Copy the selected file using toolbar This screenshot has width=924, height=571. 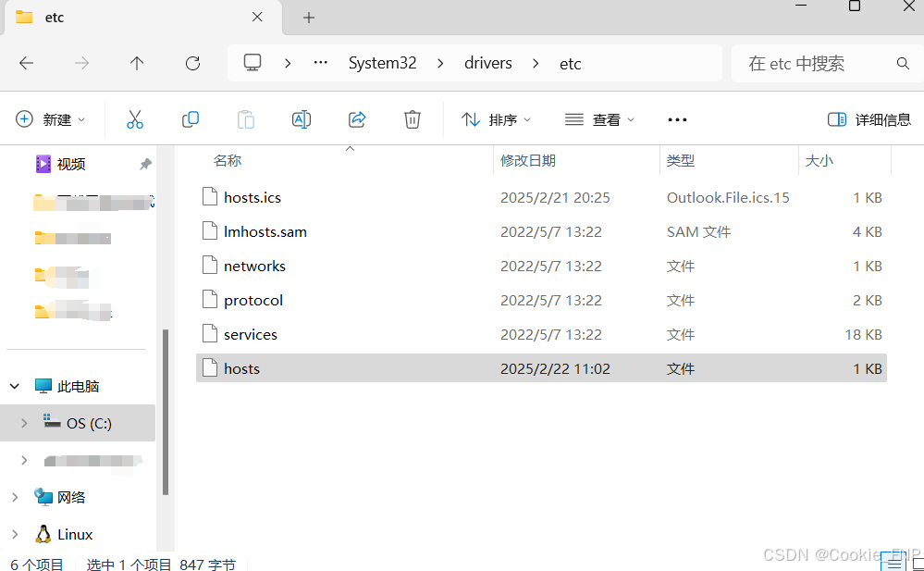tap(191, 118)
